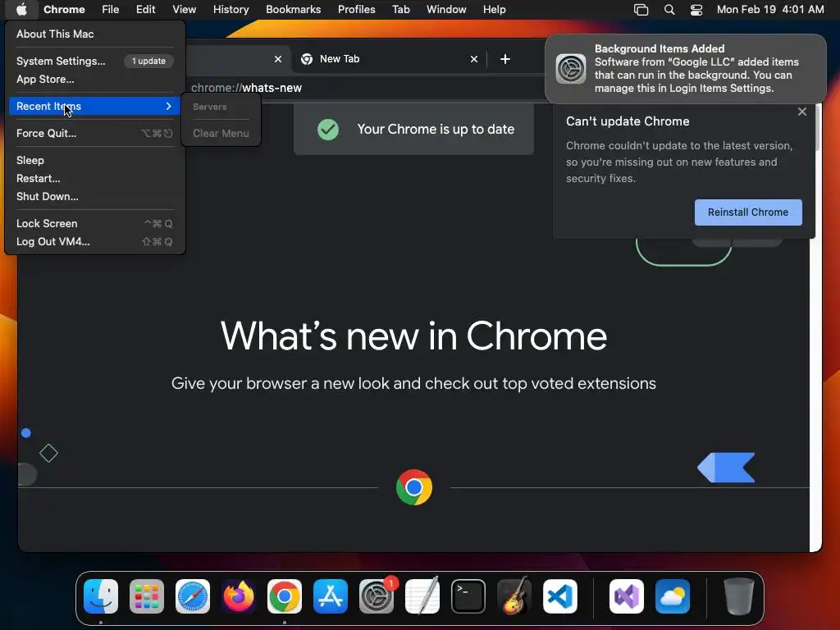Open the Chrome app menu
The width and height of the screenshot is (840, 630).
coord(64,9)
